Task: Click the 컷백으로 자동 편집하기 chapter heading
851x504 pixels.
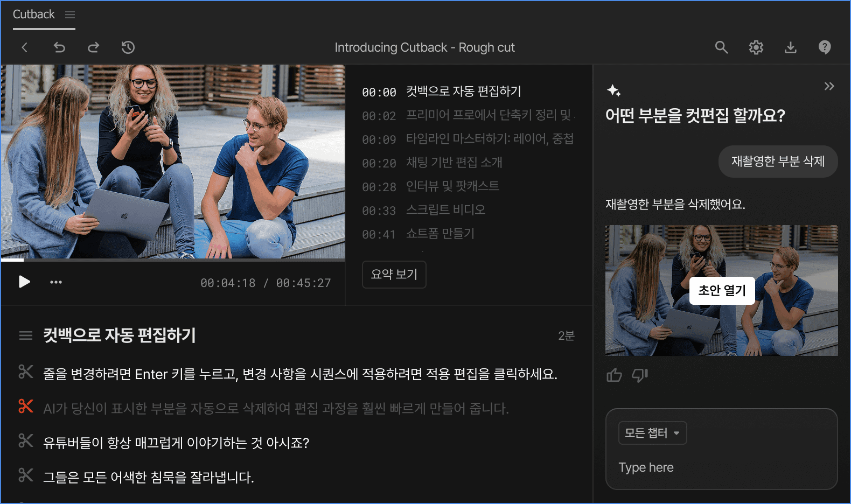Action: click(x=120, y=335)
